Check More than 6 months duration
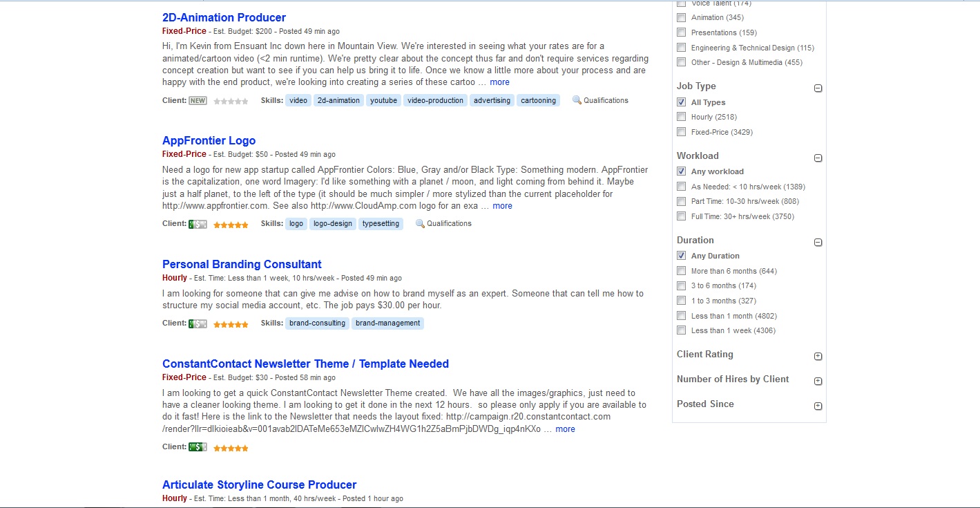 click(x=682, y=271)
